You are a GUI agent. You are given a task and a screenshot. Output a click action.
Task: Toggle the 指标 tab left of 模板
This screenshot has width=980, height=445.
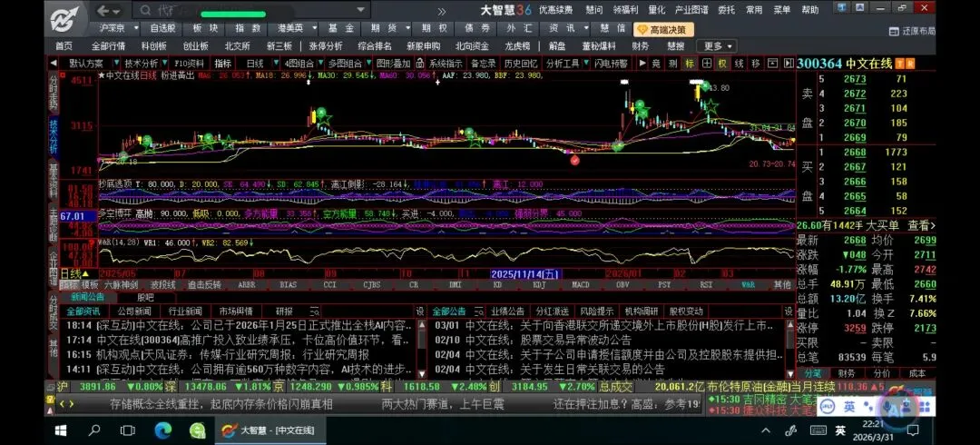[69, 285]
